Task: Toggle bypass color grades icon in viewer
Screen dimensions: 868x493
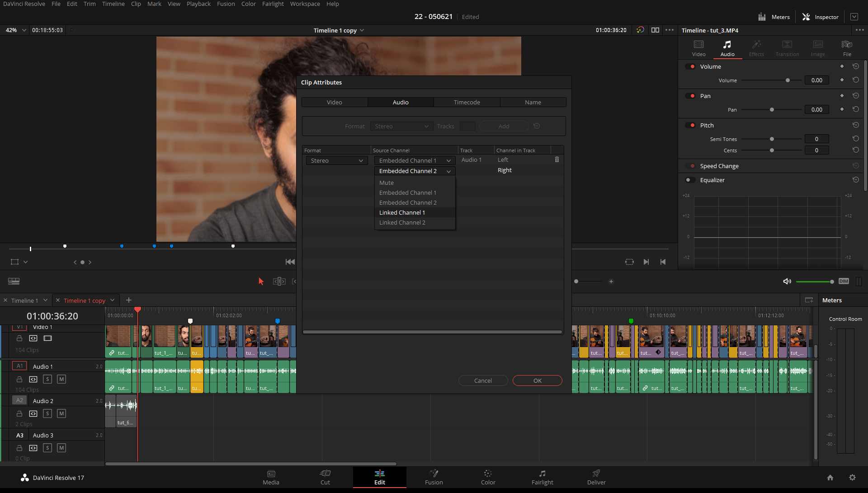Action: [x=640, y=30]
